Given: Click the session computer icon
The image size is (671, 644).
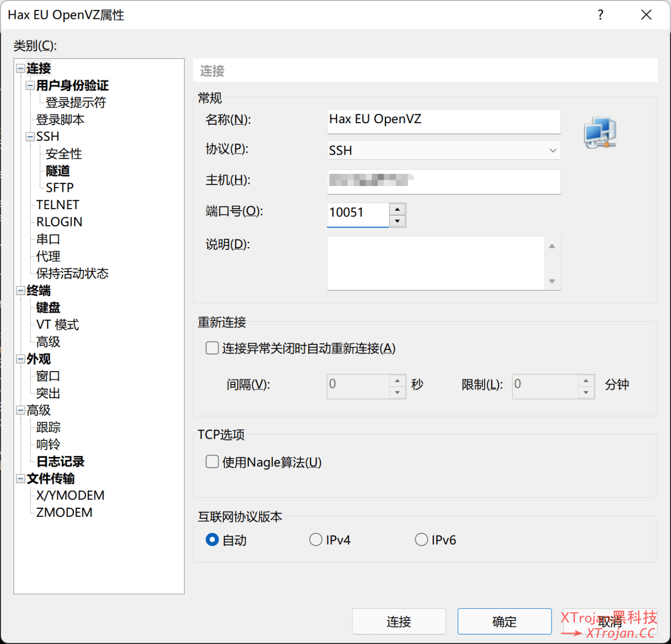Looking at the screenshot, I should [599, 133].
